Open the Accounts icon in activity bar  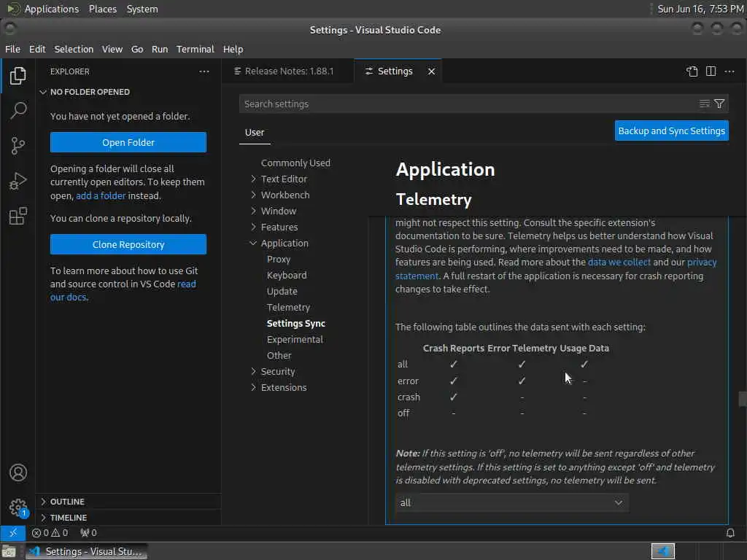18,472
